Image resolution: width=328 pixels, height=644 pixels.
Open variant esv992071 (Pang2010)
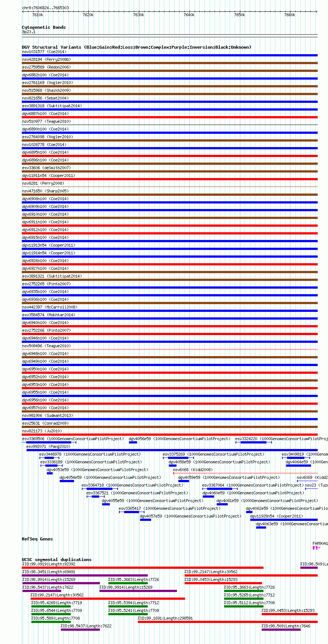click(48, 446)
